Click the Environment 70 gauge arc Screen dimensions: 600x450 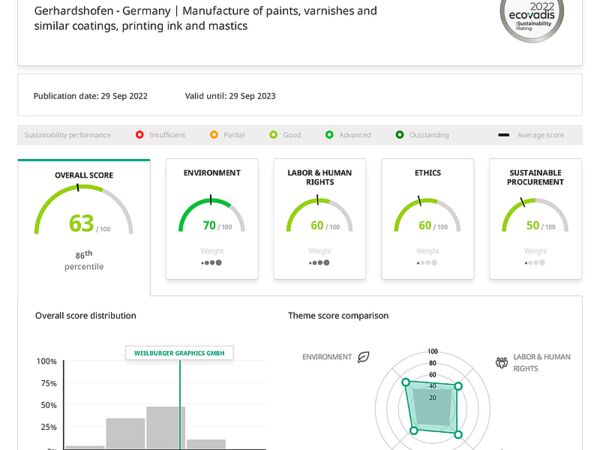click(x=212, y=215)
